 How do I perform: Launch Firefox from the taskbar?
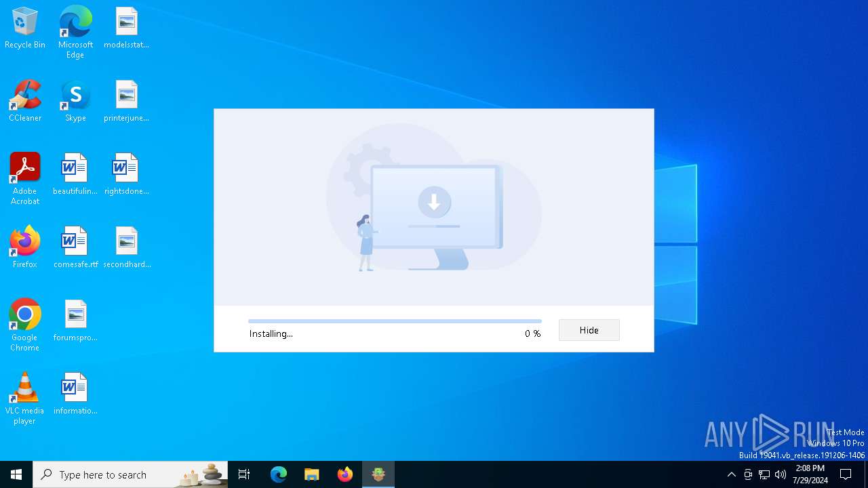click(345, 474)
